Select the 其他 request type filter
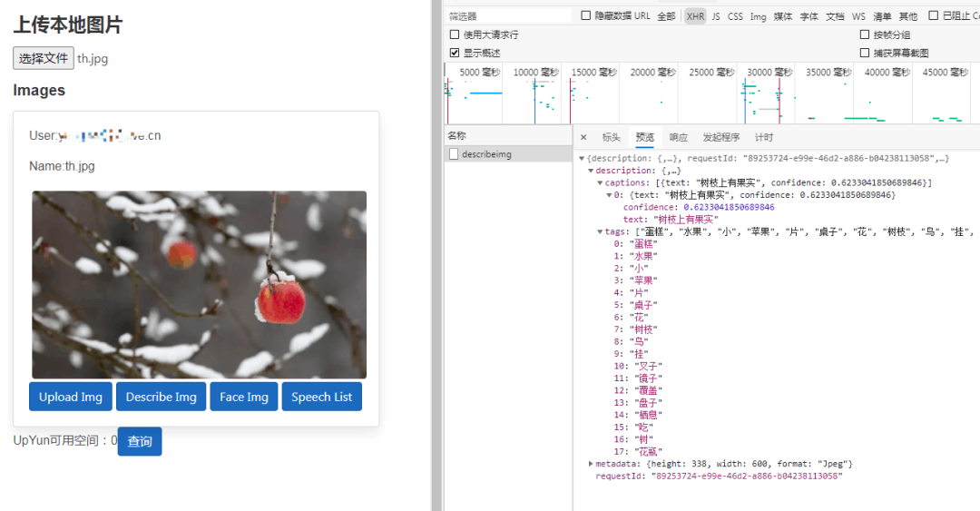 (908, 16)
